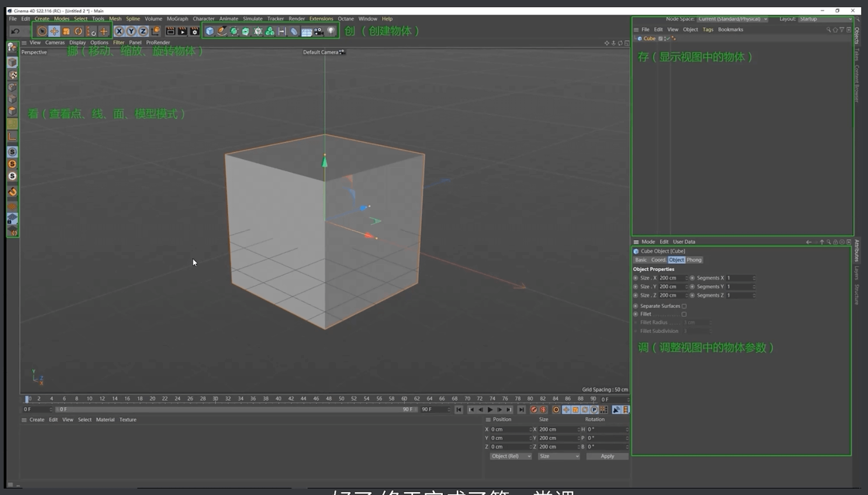Click the Undo arrow icon
Screen dimensions: 868x495
click(x=15, y=31)
